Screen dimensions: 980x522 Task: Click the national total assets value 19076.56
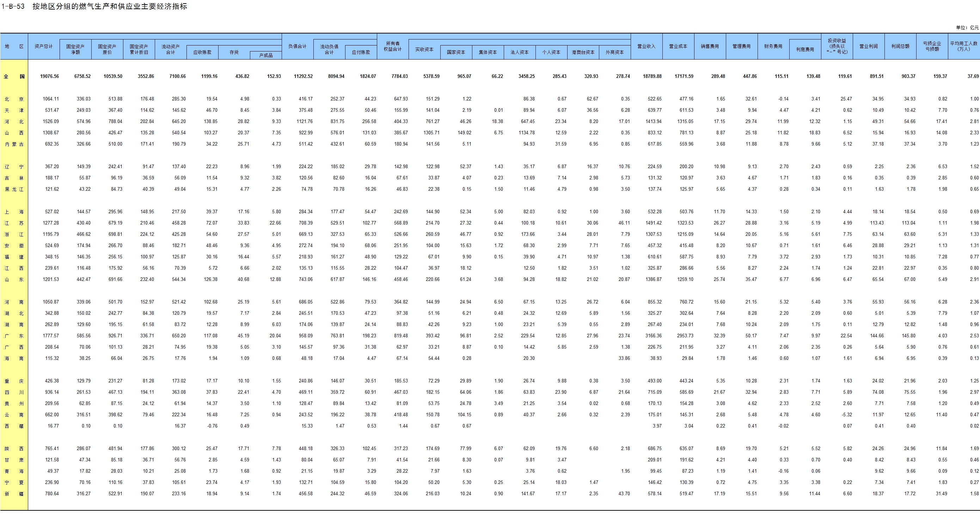(x=49, y=76)
